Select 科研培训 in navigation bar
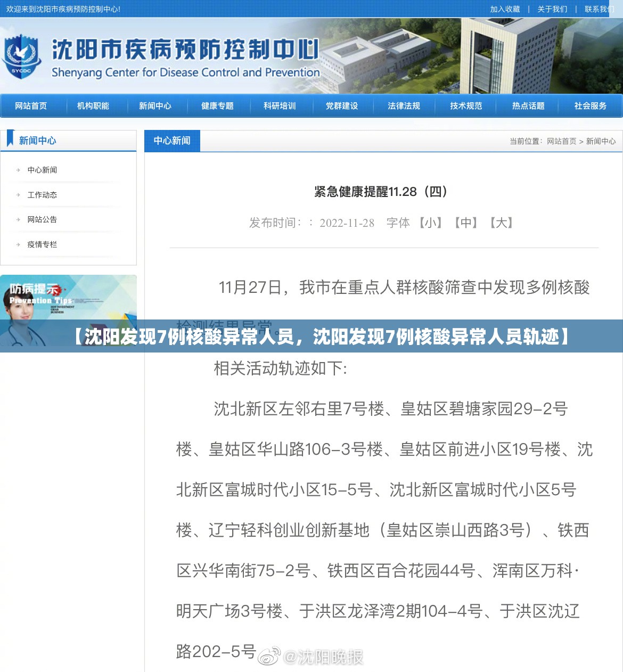This screenshot has height=672, width=623. tap(280, 106)
